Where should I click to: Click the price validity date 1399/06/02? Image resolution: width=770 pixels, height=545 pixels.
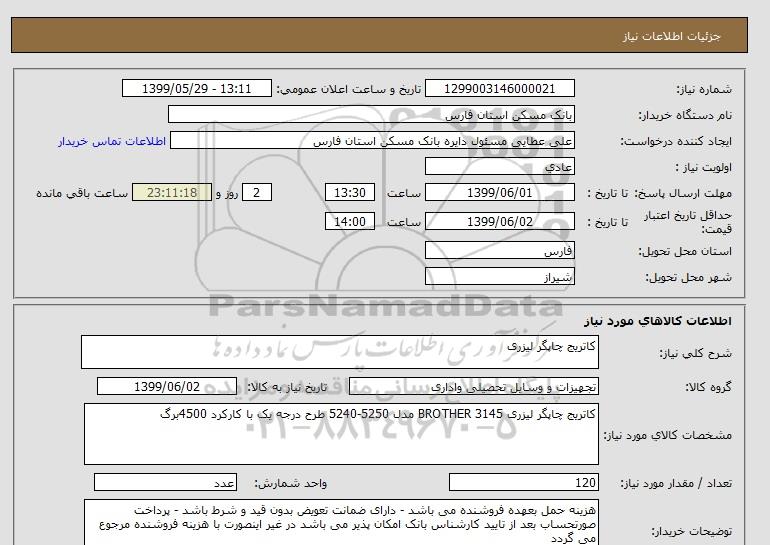point(499,221)
